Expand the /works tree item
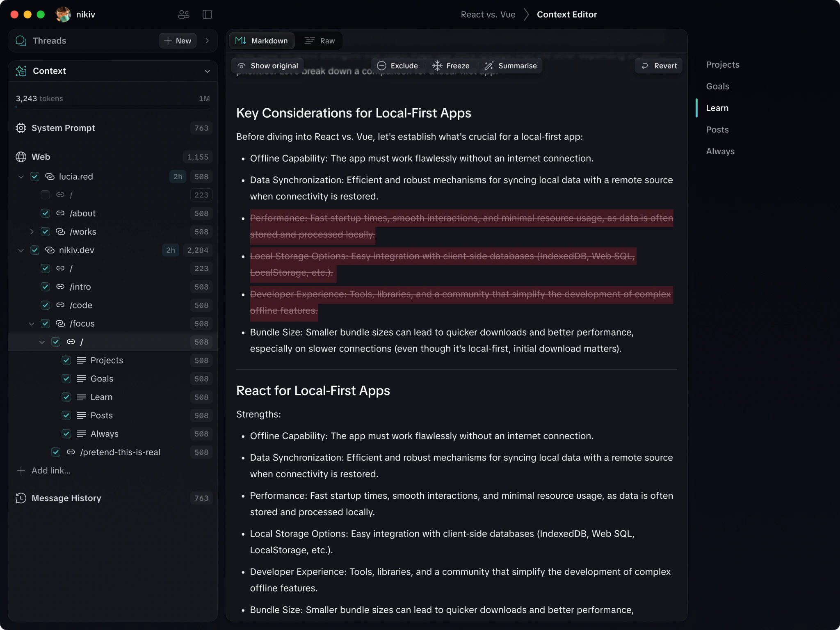840x630 pixels. click(32, 232)
